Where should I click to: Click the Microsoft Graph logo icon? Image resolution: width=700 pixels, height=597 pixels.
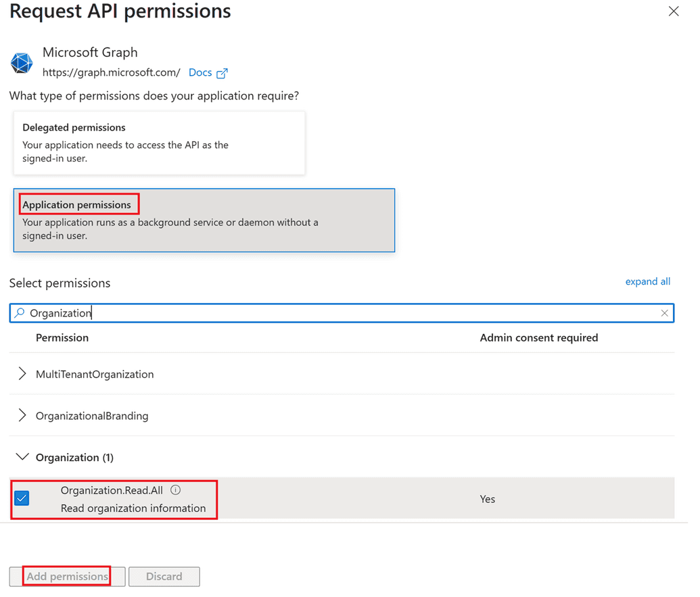pyautogui.click(x=21, y=63)
